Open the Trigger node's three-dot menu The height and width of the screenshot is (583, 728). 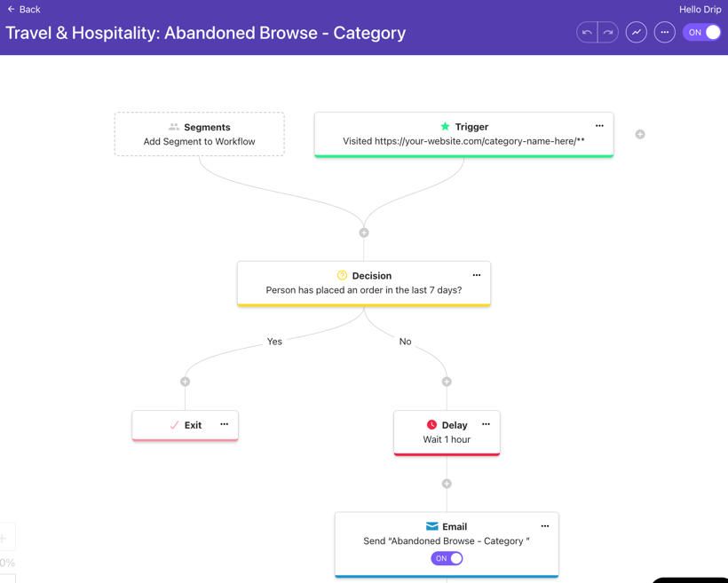[x=599, y=126]
